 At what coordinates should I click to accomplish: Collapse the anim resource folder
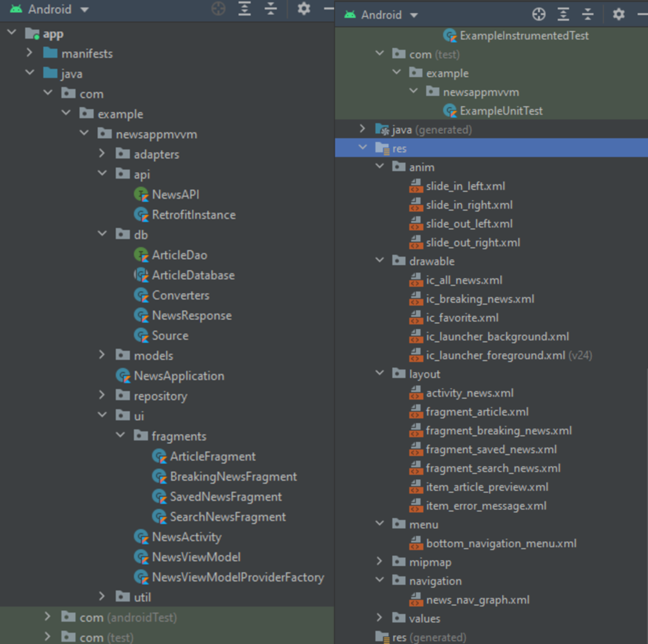click(x=380, y=166)
